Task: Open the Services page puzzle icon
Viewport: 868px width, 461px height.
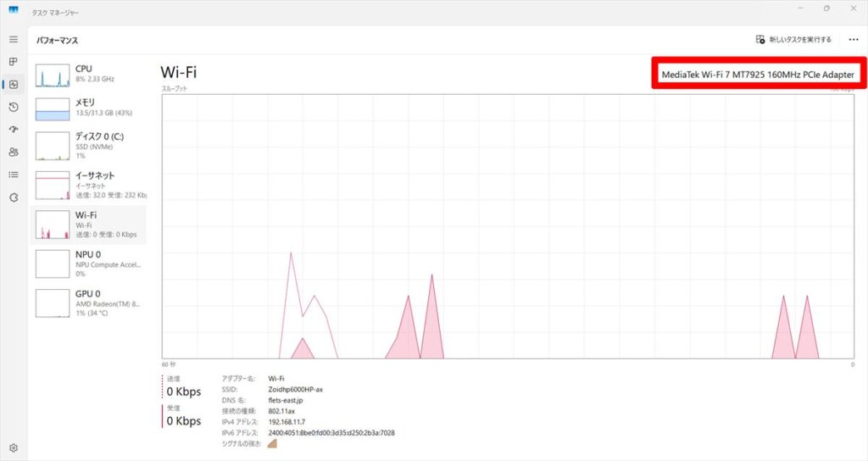Action: click(13, 197)
